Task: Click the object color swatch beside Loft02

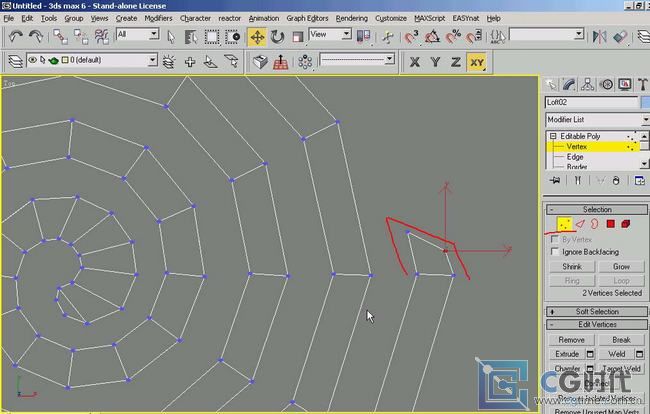Action: coord(645,102)
